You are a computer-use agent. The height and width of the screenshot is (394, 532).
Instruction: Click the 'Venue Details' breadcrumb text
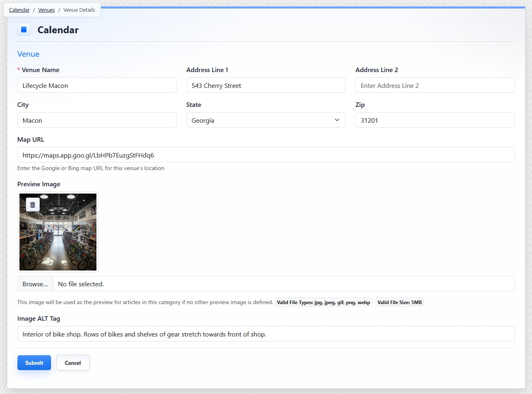point(79,10)
